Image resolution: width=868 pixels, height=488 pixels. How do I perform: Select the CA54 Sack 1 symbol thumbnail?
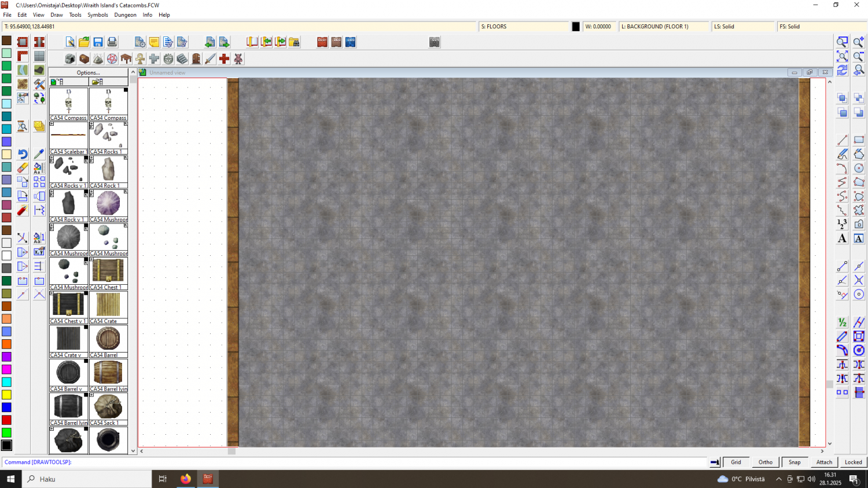click(108, 409)
